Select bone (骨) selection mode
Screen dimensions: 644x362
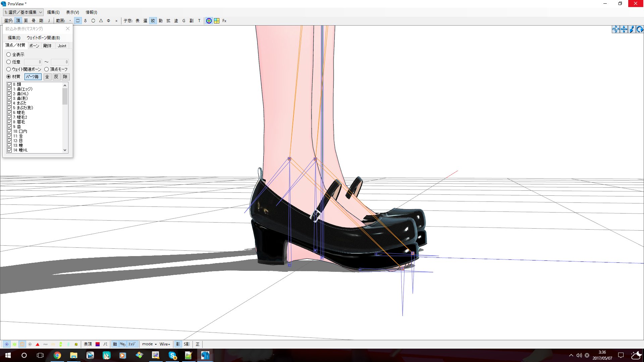click(x=34, y=21)
